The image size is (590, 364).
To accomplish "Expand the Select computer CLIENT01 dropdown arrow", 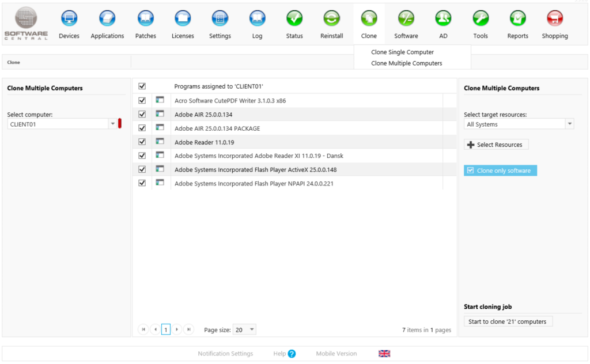I will click(112, 124).
